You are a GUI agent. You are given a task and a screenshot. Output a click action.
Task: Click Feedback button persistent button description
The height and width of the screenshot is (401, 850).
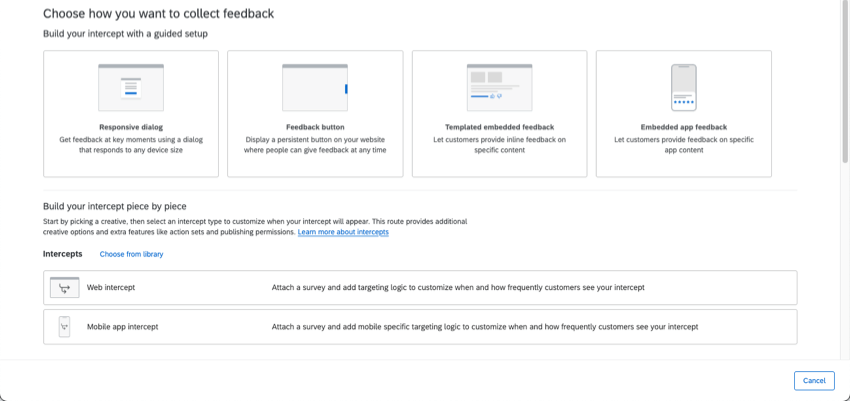click(315, 145)
